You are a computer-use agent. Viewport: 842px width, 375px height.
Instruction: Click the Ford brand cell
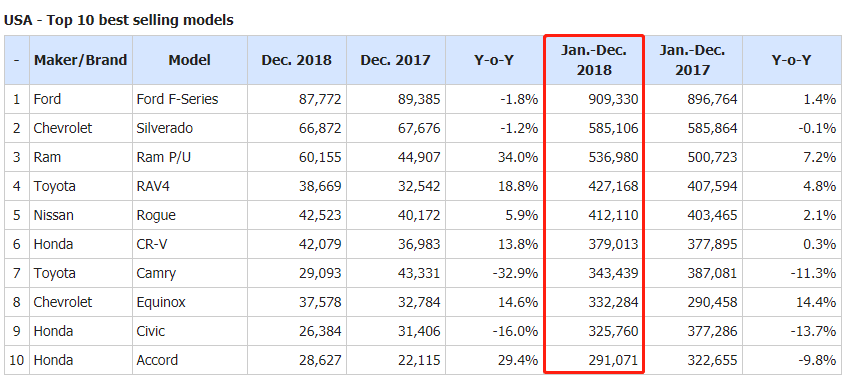(81, 99)
